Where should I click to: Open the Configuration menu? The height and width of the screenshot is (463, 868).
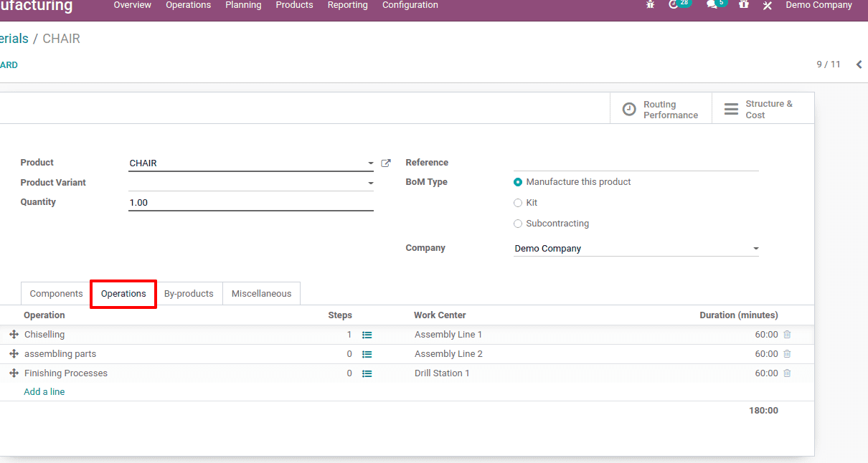pyautogui.click(x=410, y=5)
